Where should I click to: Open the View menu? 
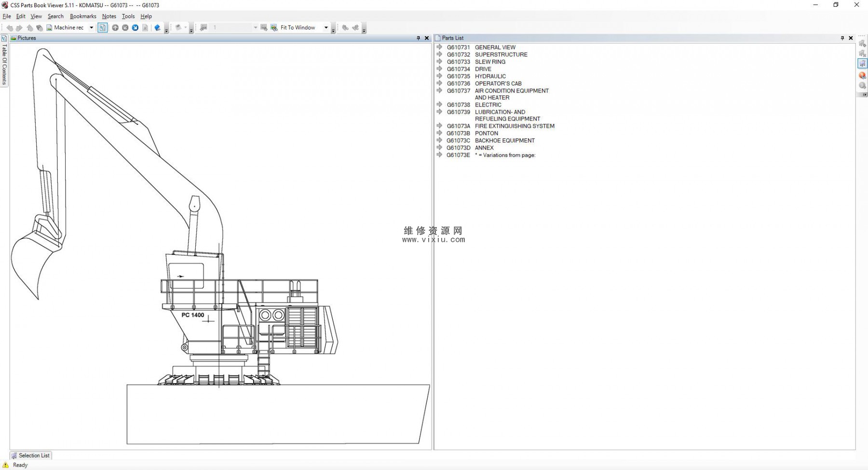36,16
